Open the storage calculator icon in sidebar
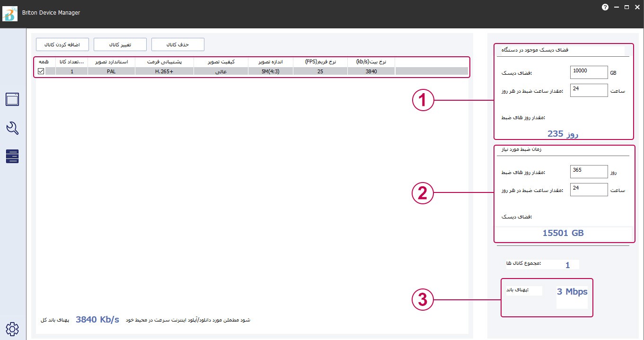The height and width of the screenshot is (340, 644). [x=12, y=156]
